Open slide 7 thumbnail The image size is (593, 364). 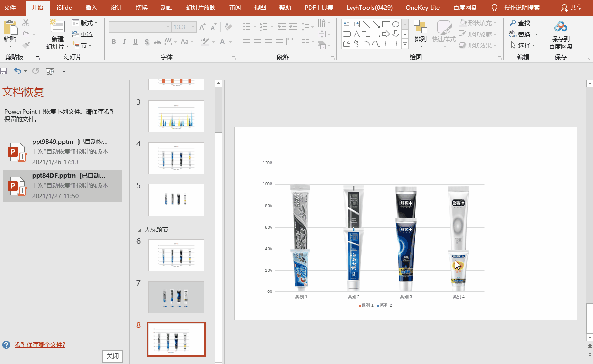[x=176, y=297]
